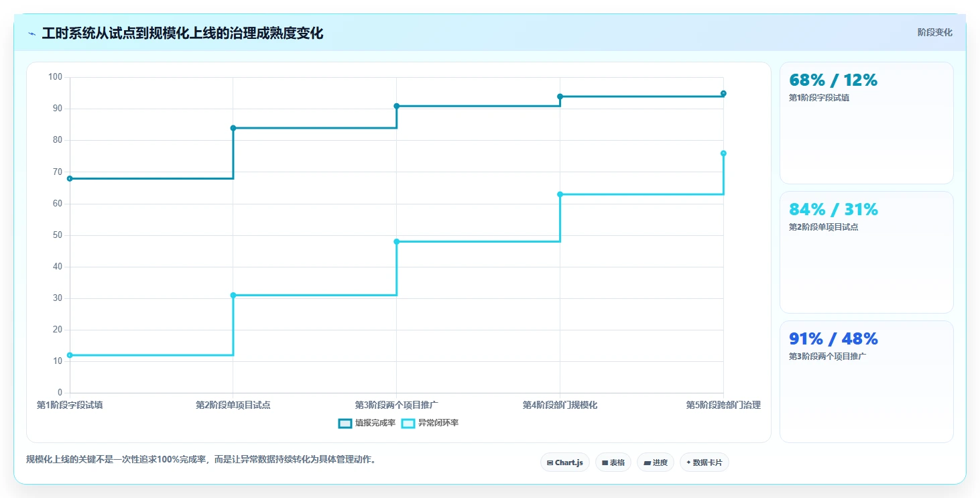980x498 pixels.
Task: Click 填报完成率 data point at 第5阶段 (95)
Action: 723,93
